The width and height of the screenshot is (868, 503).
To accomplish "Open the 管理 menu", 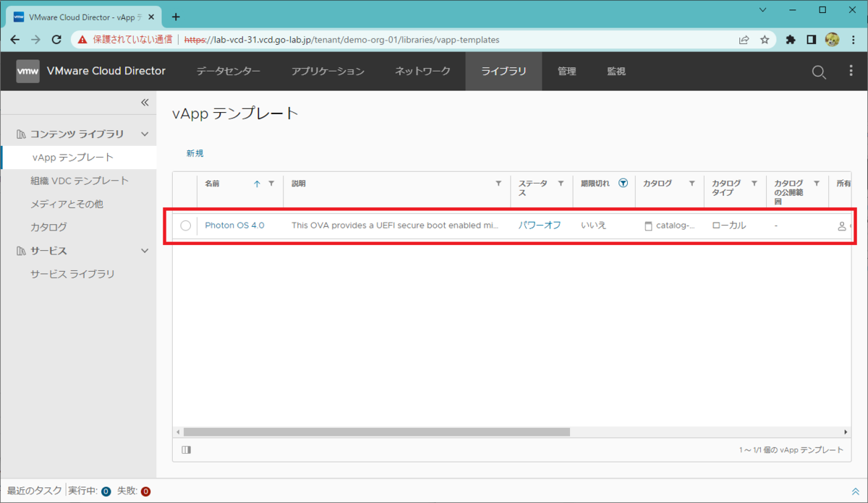I will pyautogui.click(x=566, y=71).
